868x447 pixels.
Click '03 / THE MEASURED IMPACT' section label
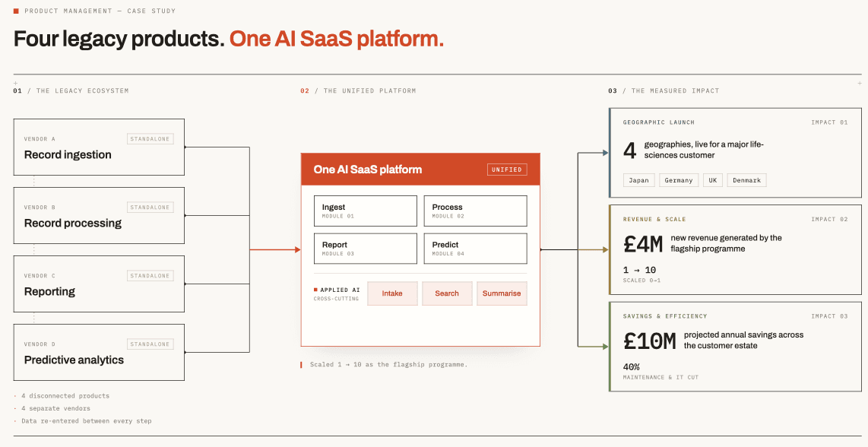tap(664, 90)
